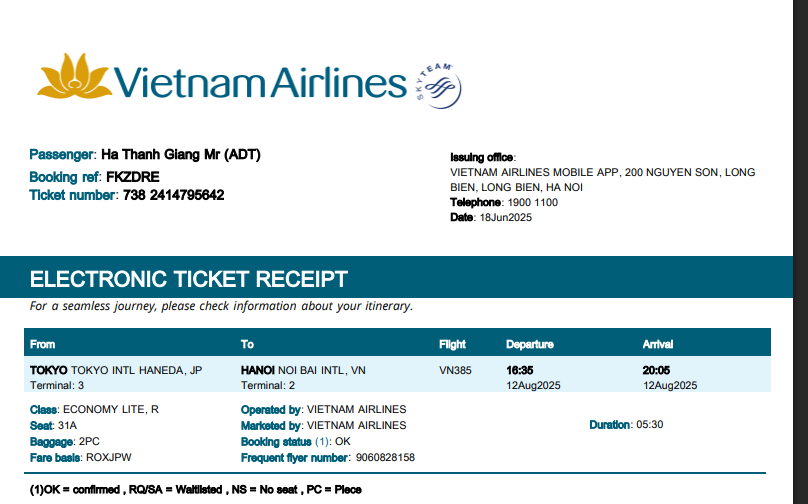Click the Booking status OK value

[x=343, y=441]
